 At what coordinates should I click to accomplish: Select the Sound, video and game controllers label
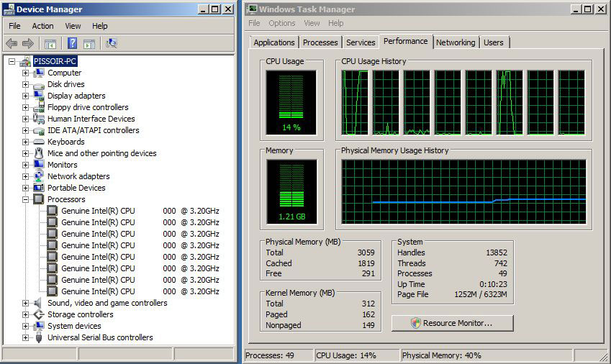point(107,303)
